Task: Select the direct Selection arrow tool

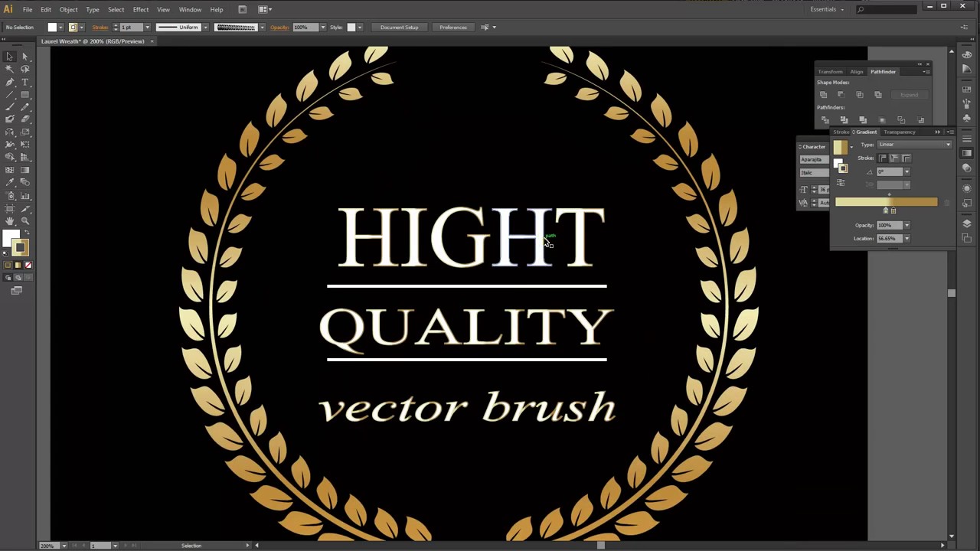Action: (24, 57)
